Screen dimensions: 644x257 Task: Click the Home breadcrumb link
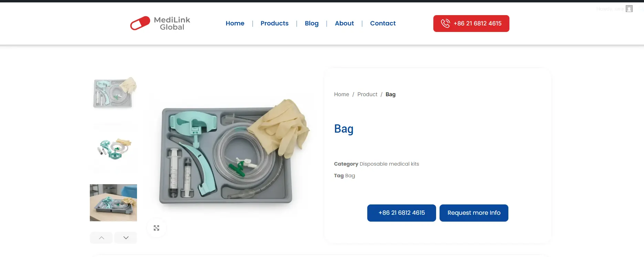pos(341,94)
